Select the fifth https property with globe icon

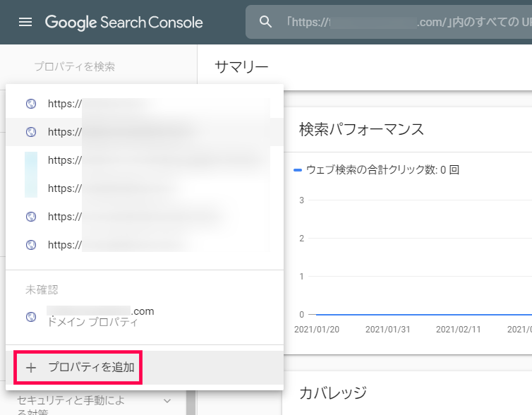point(145,217)
